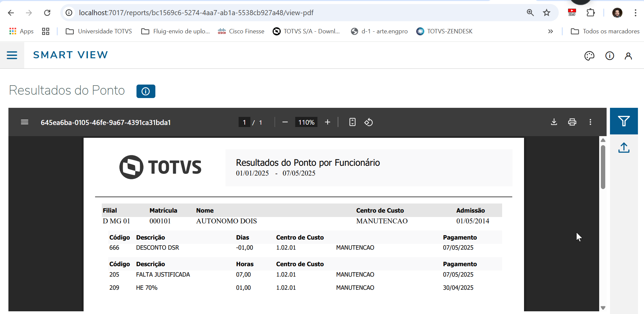
Task: Open the user profile icon in Smart View
Action: tap(628, 56)
